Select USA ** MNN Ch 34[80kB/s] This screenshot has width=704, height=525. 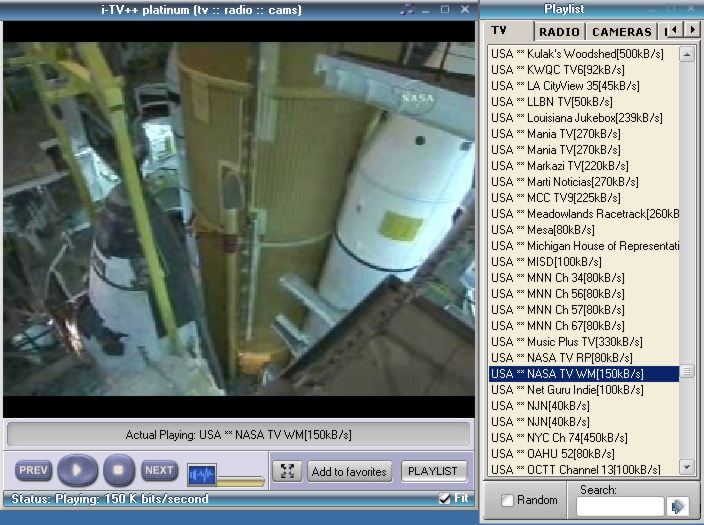click(x=584, y=278)
